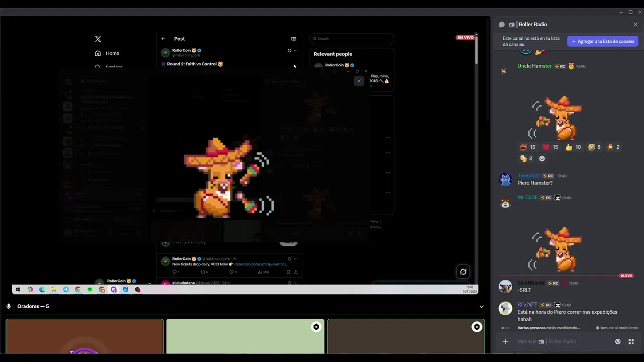Image resolution: width=644 pixels, height=362 pixels.
Task: Open the more options dots on RollerCoin's post
Action: point(296,50)
